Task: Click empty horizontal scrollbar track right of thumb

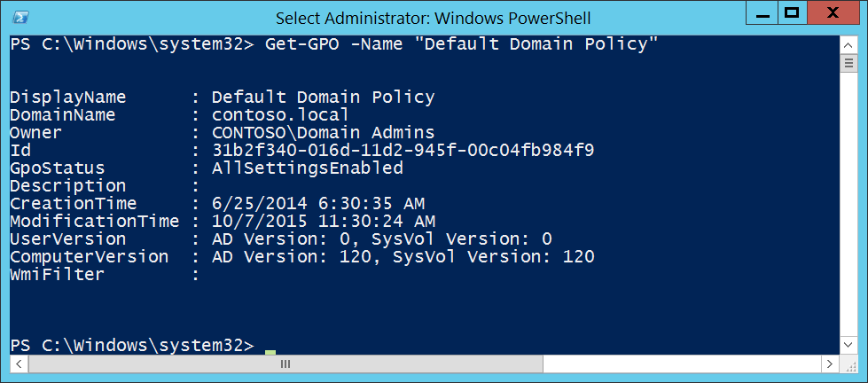Action: point(683,363)
